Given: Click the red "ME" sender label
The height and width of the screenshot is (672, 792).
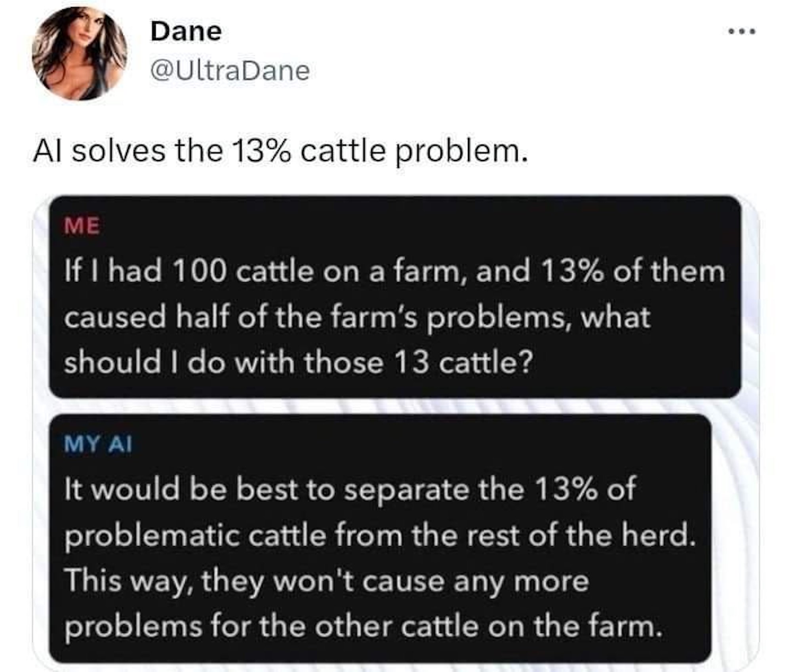Looking at the screenshot, I should click(x=82, y=226).
